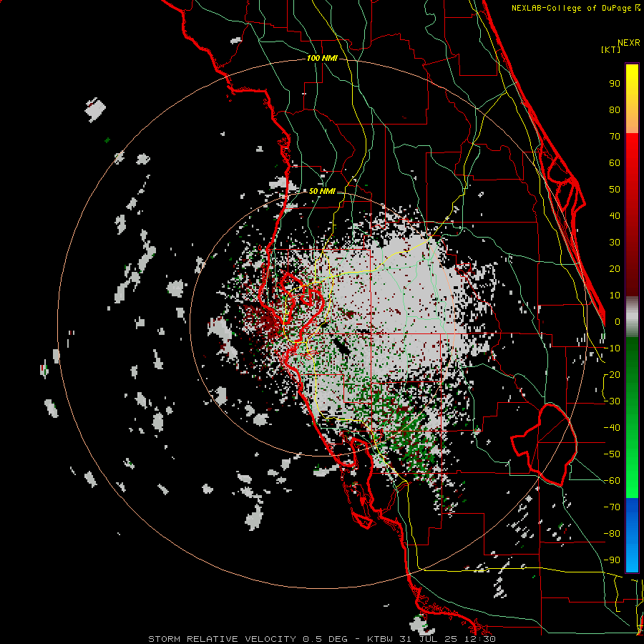The height and width of the screenshot is (644, 644).
Task: Click the STORM RELATIVE VELOCITY caption text
Action: 222,639
